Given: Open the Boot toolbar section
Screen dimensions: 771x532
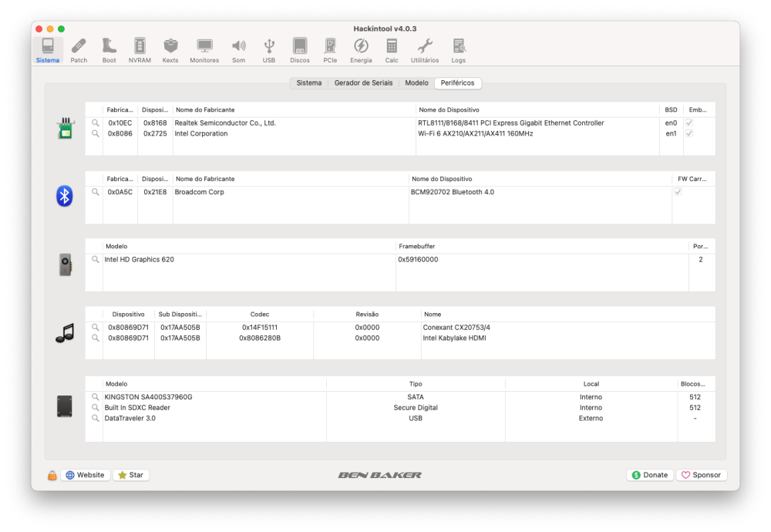Looking at the screenshot, I should coord(109,51).
